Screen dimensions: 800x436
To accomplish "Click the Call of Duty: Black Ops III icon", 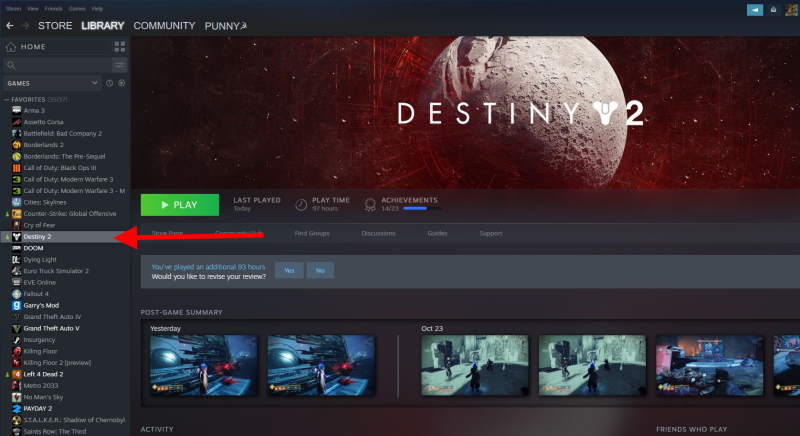I will click(x=16, y=168).
